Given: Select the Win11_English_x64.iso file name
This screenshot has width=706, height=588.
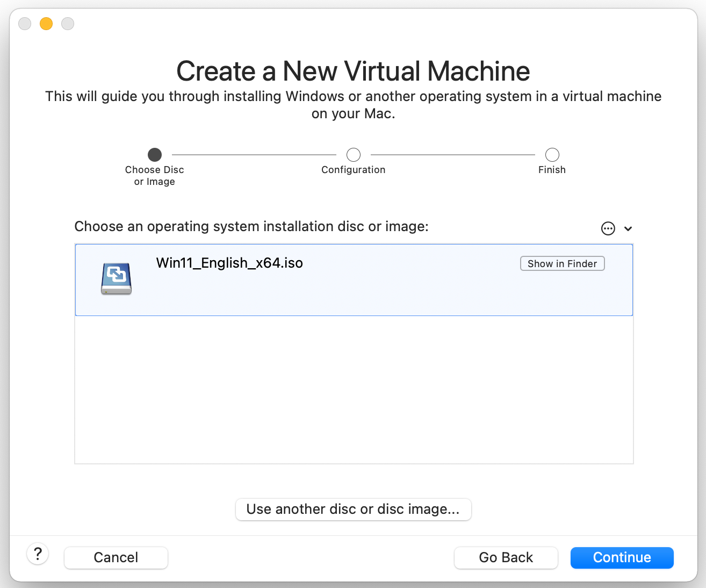Looking at the screenshot, I should click(229, 263).
